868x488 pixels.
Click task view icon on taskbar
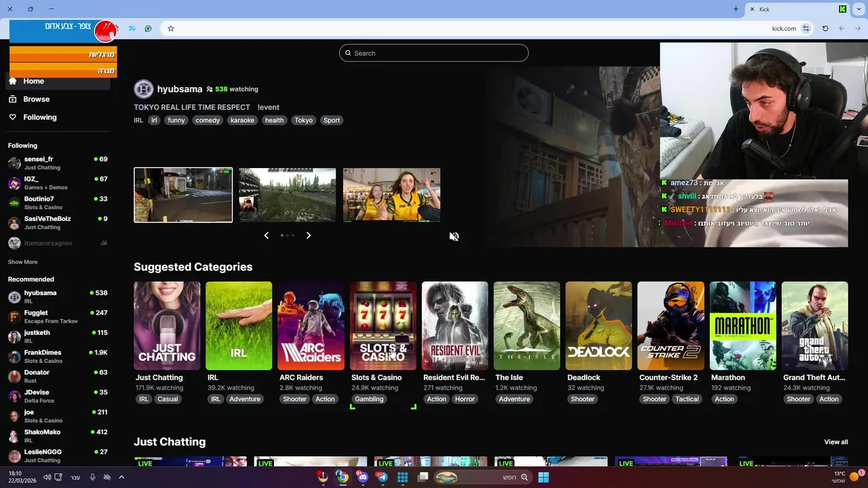coord(423,477)
